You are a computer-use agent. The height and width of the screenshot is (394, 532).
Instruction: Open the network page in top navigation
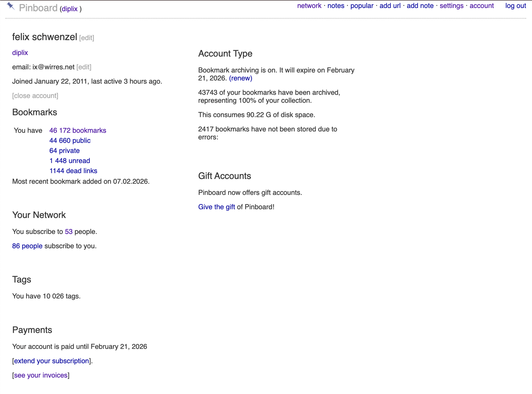(x=309, y=6)
